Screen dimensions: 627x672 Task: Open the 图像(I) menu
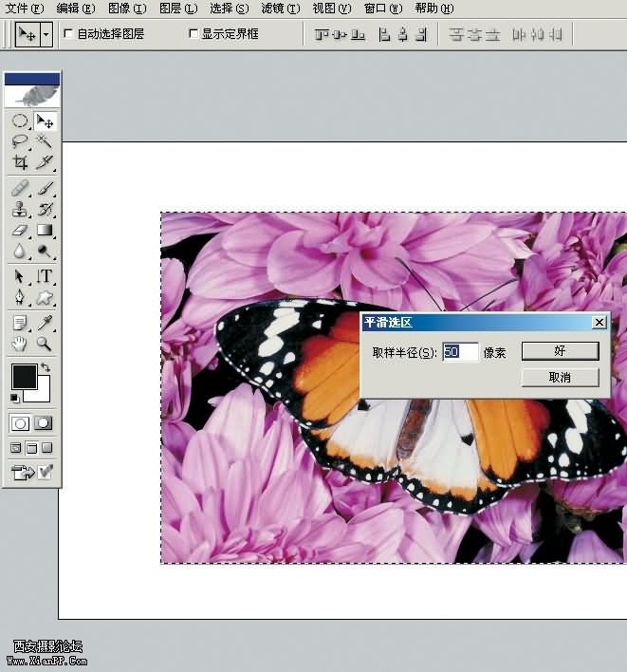127,9
